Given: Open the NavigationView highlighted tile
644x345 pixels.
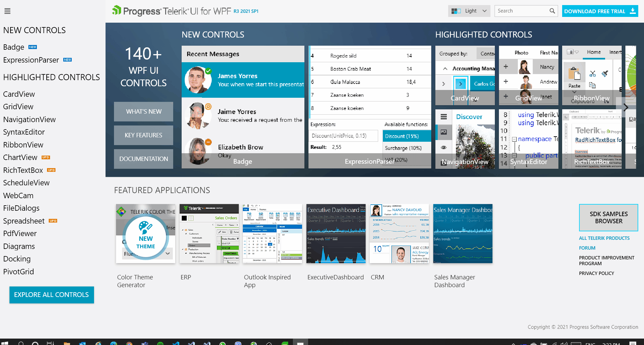Looking at the screenshot, I should 465,139.
